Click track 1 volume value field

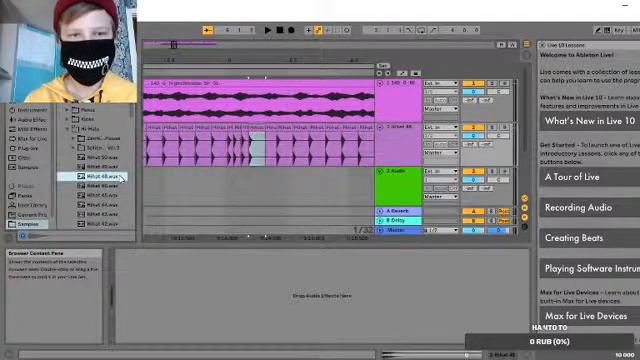coord(473,92)
